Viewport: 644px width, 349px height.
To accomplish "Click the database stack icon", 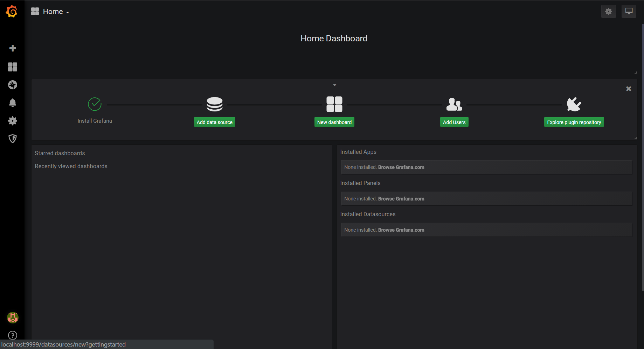I will coord(215,104).
